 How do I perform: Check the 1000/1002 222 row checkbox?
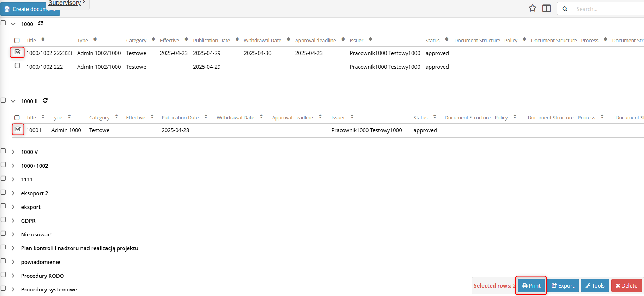17,66
